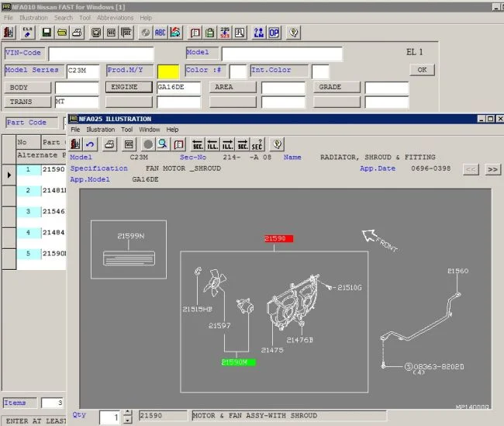Click the yellow Prod.M/Y field

click(x=168, y=71)
